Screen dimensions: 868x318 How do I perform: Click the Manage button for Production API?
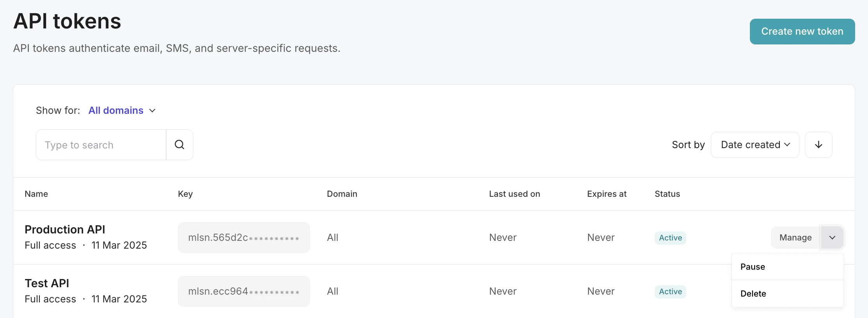point(795,237)
